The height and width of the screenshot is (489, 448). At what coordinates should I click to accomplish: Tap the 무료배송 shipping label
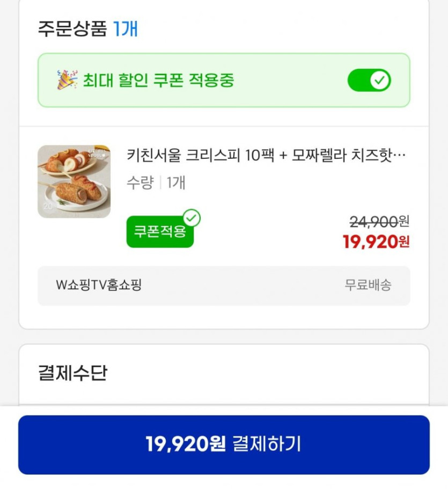click(x=368, y=286)
